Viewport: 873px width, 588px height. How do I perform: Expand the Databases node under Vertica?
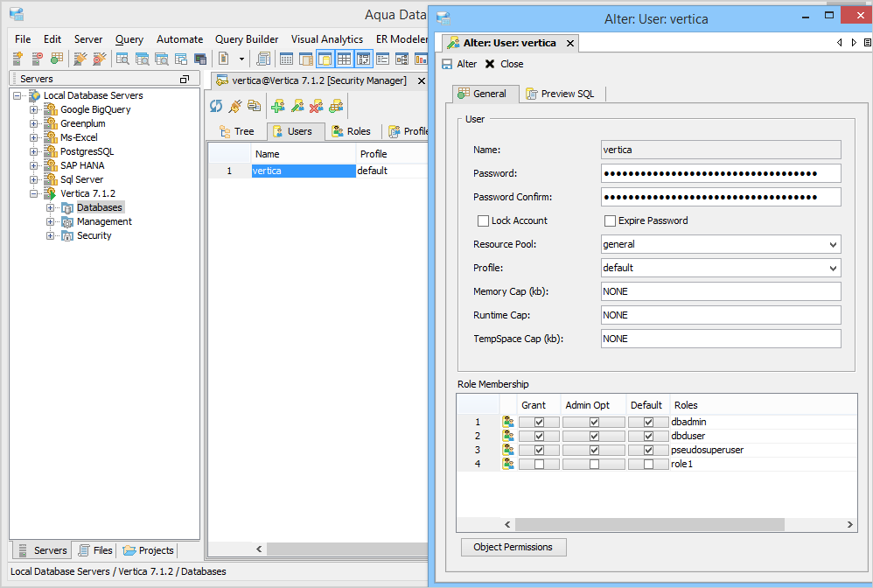pyautogui.click(x=50, y=207)
